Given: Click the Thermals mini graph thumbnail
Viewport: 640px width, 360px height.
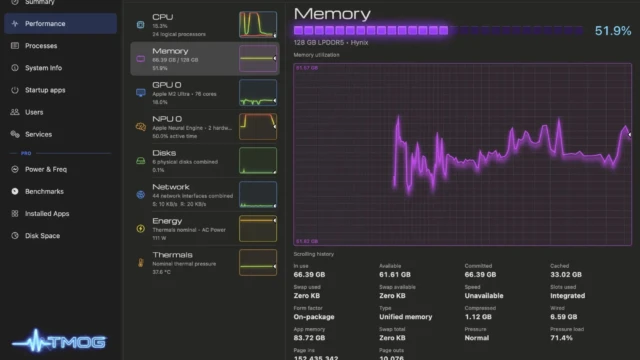Looking at the screenshot, I should pyautogui.click(x=258, y=262).
